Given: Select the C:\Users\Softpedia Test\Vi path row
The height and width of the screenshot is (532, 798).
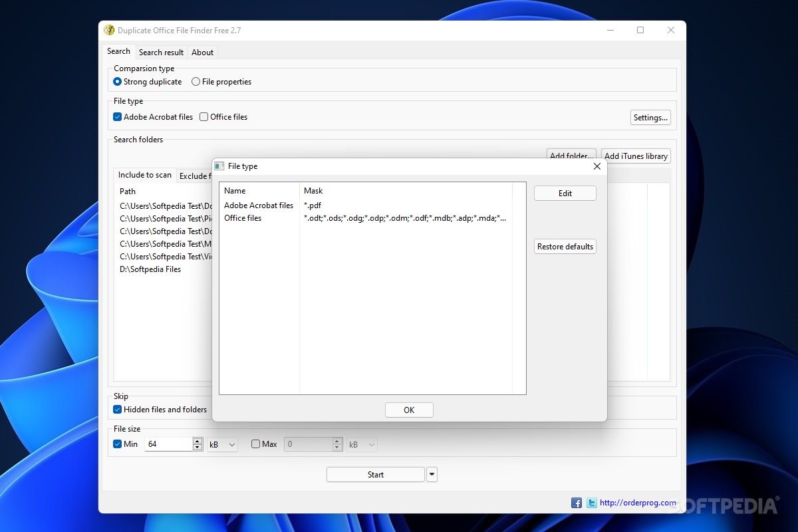Looking at the screenshot, I should pos(166,257).
